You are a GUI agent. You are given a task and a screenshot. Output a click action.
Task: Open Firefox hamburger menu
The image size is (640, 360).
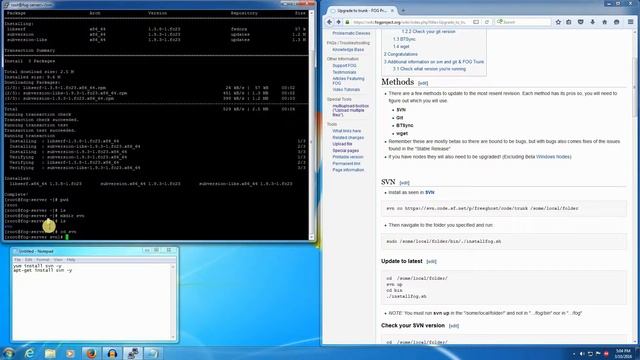[x=631, y=22]
